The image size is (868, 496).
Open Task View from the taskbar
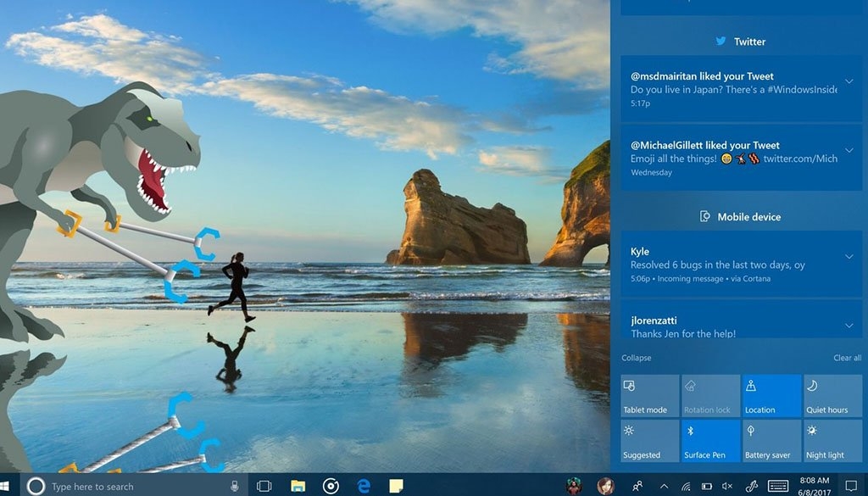click(264, 487)
